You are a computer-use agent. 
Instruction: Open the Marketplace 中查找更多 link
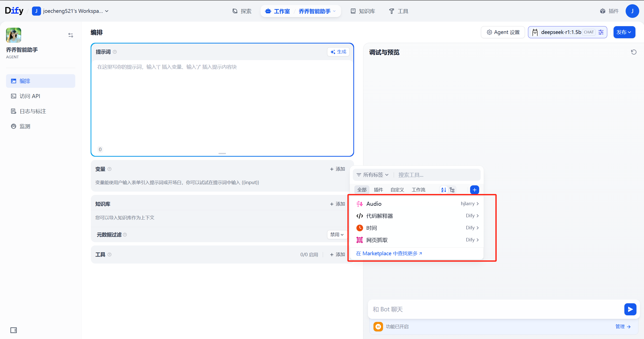[389, 253]
